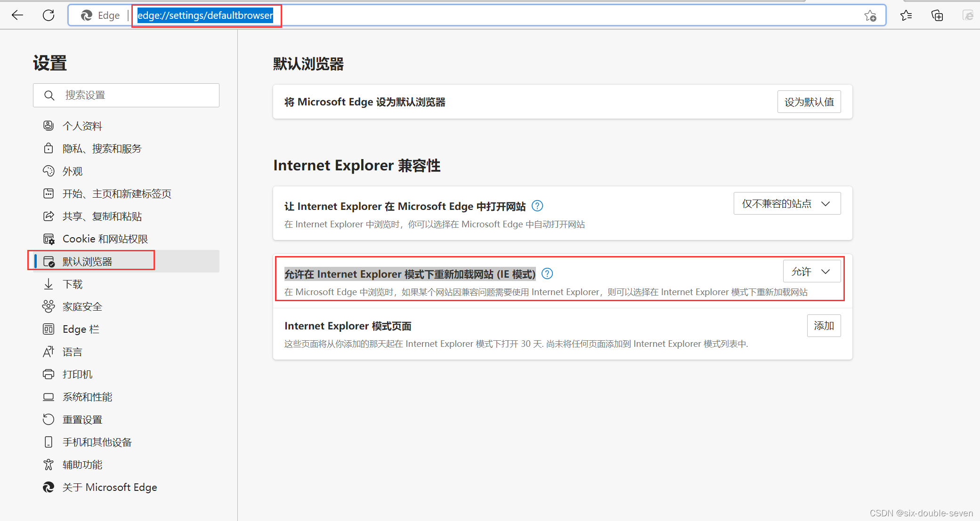Click the lock icon beside 隐私、搜索和服务
This screenshot has height=521, width=980.
tap(49, 148)
